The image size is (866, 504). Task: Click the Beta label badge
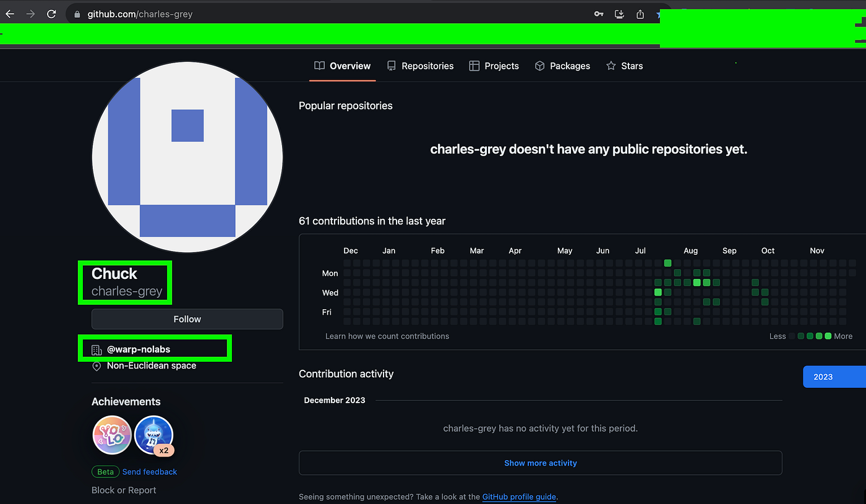105,472
